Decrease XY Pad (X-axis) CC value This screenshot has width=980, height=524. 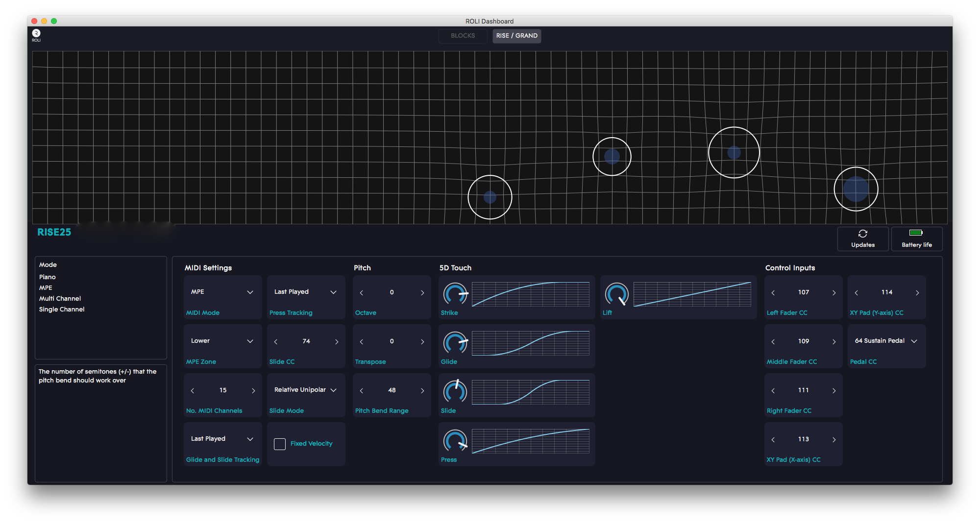(x=773, y=440)
